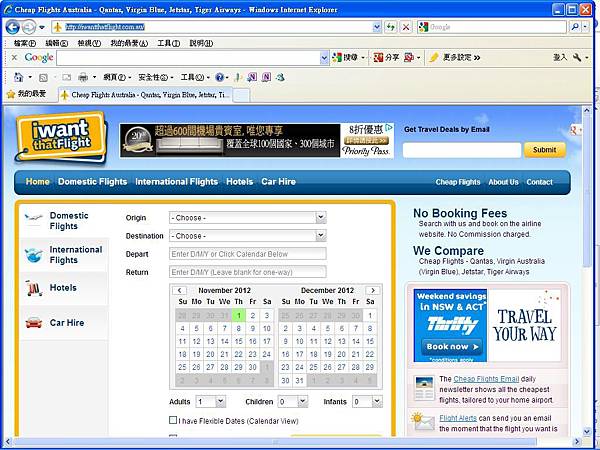Click the yellow Submit button
The height and width of the screenshot is (450, 600).
545,150
